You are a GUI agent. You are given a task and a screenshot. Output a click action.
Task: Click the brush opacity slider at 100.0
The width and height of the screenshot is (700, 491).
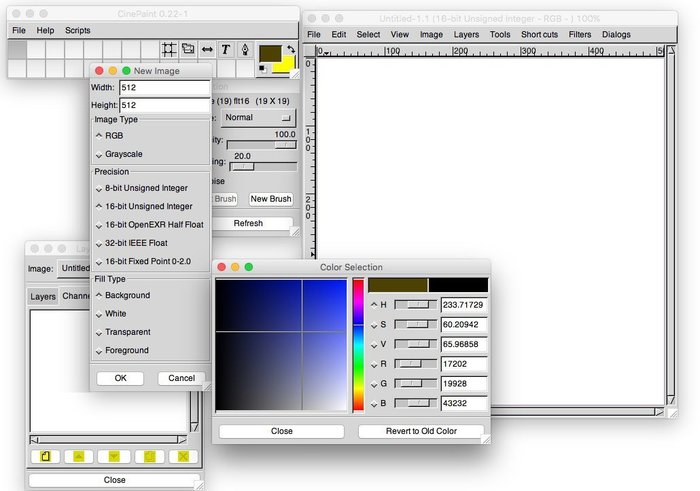(262, 145)
